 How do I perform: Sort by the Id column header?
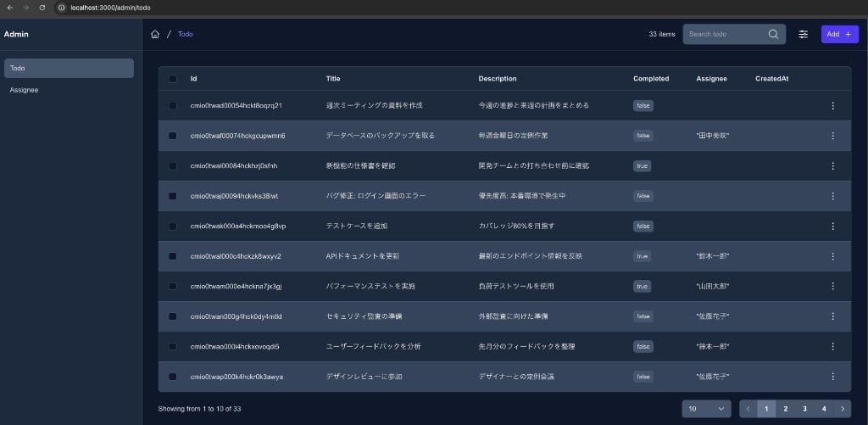click(x=194, y=79)
